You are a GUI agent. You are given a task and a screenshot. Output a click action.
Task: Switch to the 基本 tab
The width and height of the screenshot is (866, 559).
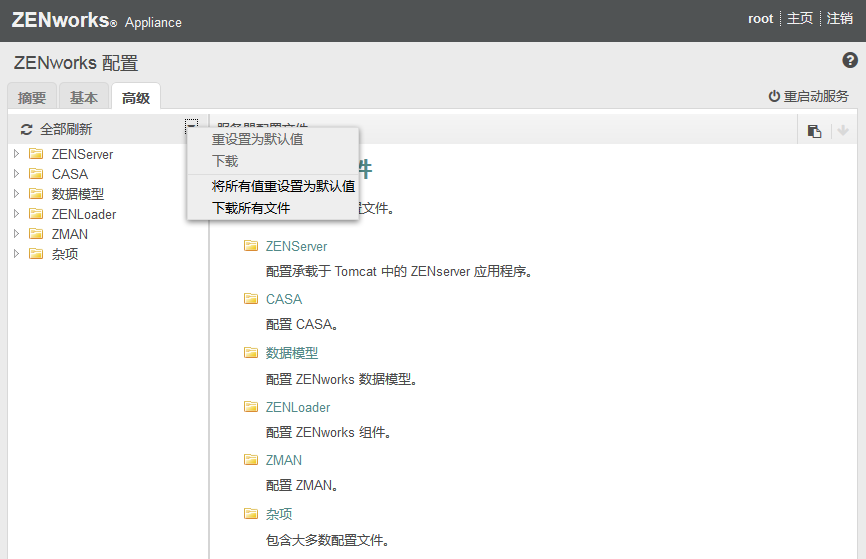coord(84,97)
